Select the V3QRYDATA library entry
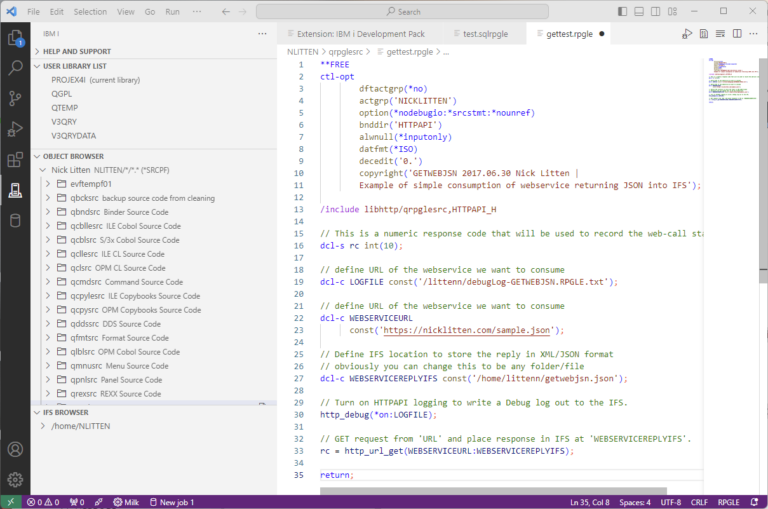Screen dimensions: 768x509 pos(73,136)
